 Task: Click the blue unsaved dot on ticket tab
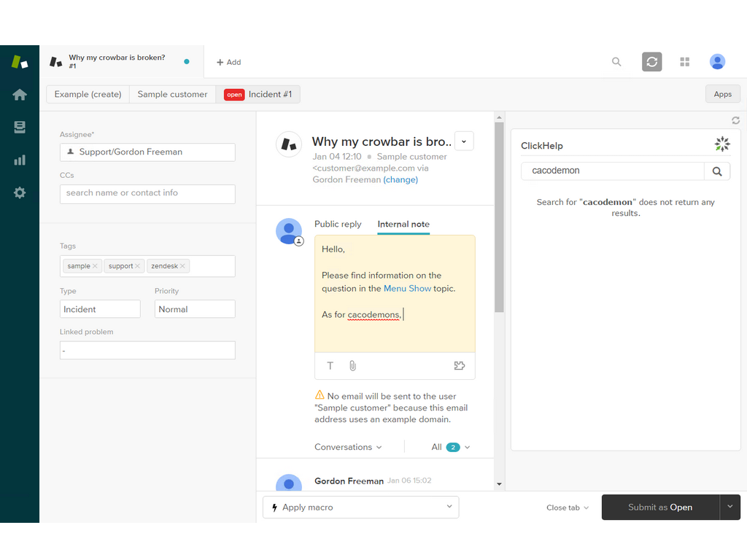(x=187, y=61)
